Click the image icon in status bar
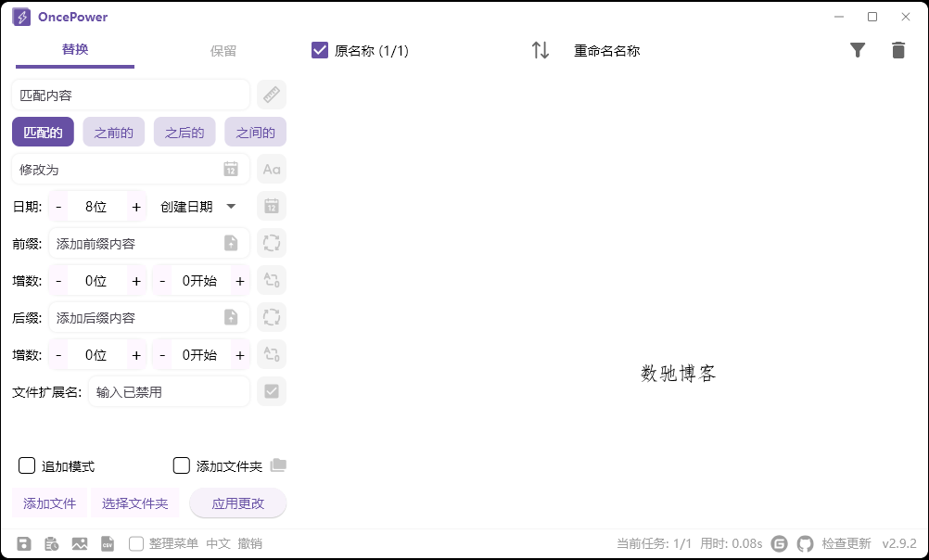The width and height of the screenshot is (929, 560). tap(80, 543)
